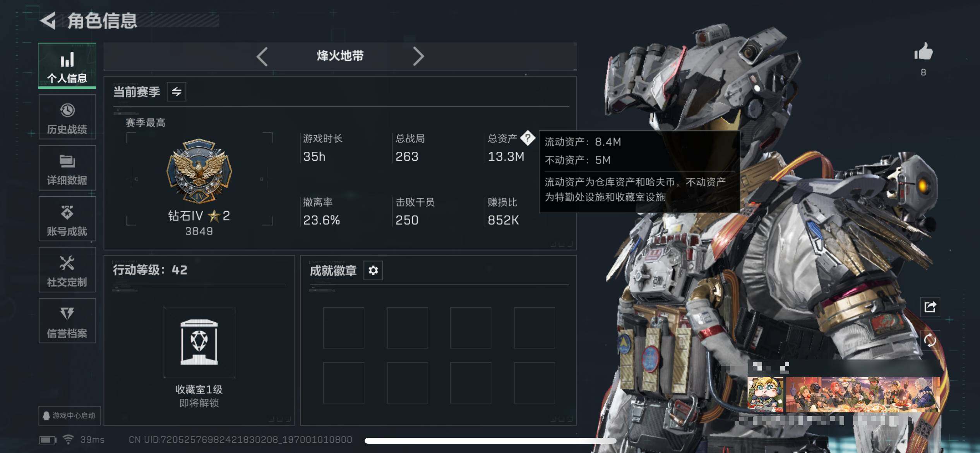
Task: Go back using the arrow beside 角色信息
Action: pos(48,21)
